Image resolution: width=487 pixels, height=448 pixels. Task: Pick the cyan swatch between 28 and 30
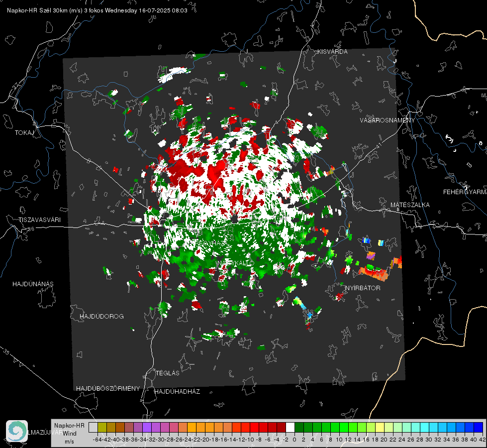coord(425,427)
